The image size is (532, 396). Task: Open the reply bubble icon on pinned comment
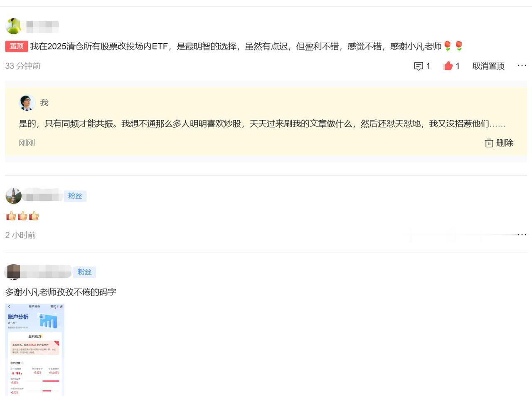(x=419, y=66)
